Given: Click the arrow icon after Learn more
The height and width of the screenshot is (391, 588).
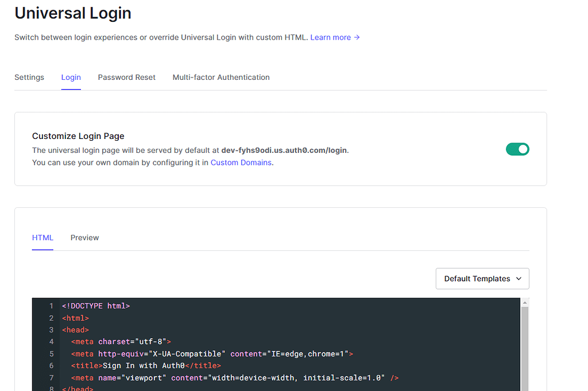Looking at the screenshot, I should coord(357,37).
